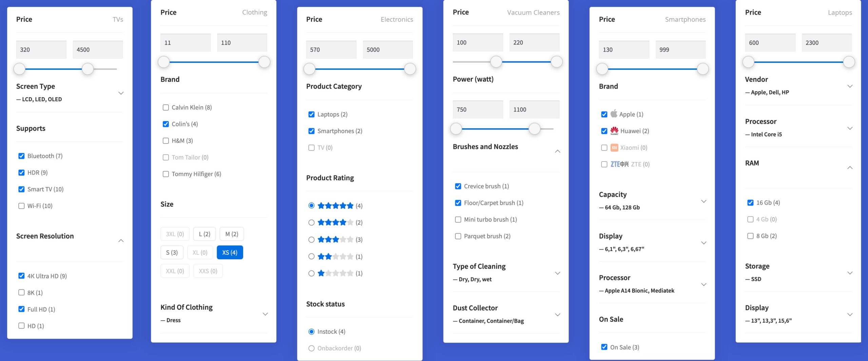
Task: Click the Xiaomi brand logo icon
Action: click(x=614, y=148)
